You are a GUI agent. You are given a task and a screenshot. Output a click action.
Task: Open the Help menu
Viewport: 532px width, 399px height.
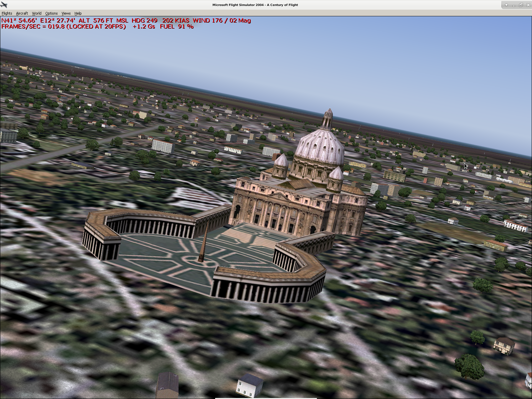tap(78, 13)
